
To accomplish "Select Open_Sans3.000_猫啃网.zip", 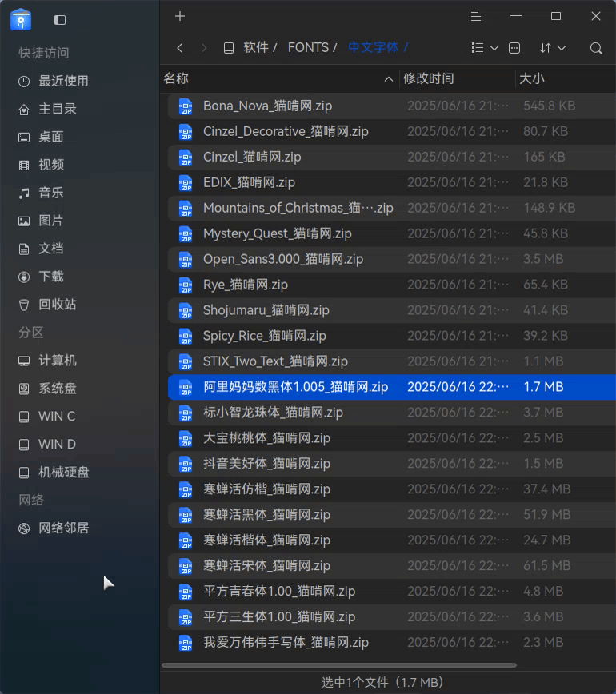I will [x=392, y=259].
